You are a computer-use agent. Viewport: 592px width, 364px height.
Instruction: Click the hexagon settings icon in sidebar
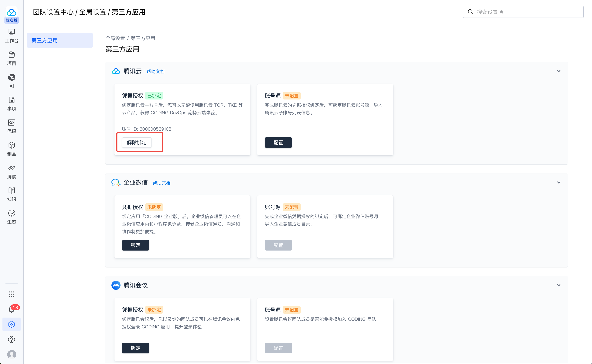12,324
